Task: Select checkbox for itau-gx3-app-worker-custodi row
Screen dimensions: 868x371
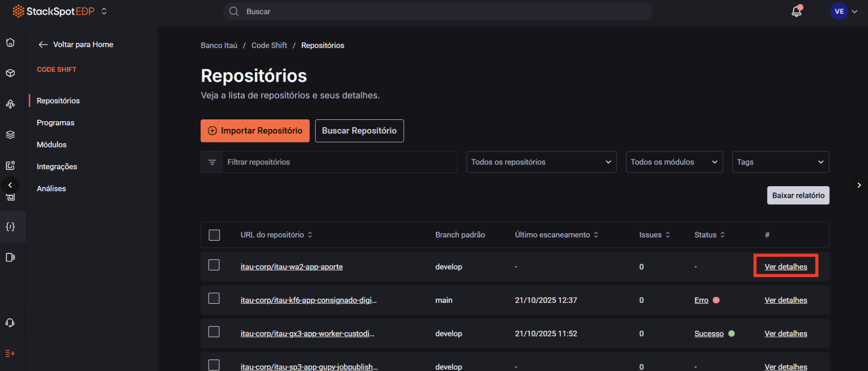Action: coord(214,332)
